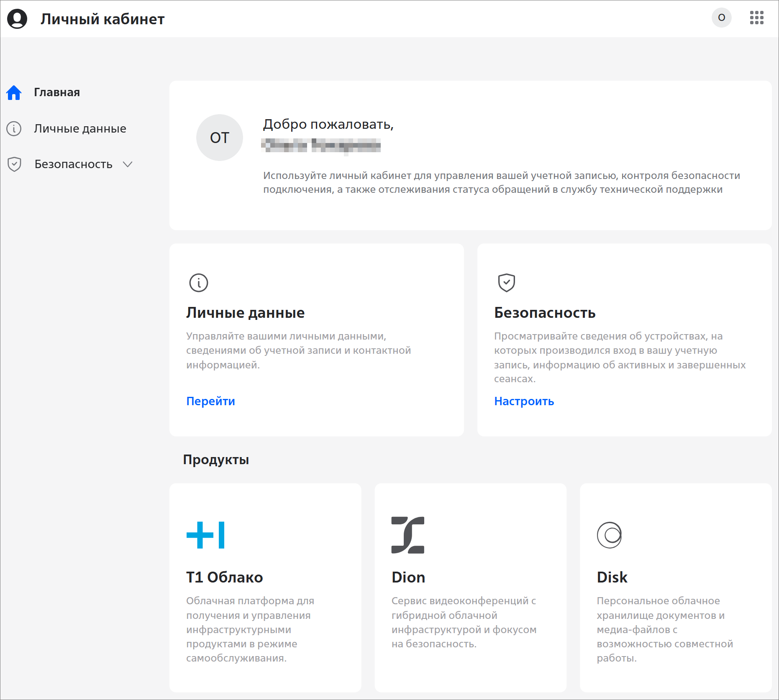Click the info icon beside sidebar Личные данные
Viewport: 779px width, 700px height.
(14, 128)
